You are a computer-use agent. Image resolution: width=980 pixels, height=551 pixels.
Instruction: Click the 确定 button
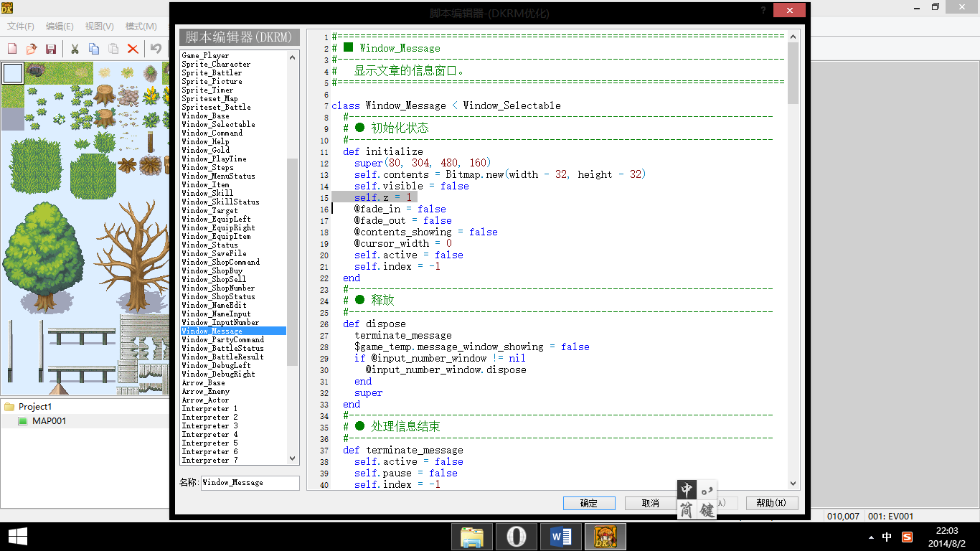(x=589, y=503)
